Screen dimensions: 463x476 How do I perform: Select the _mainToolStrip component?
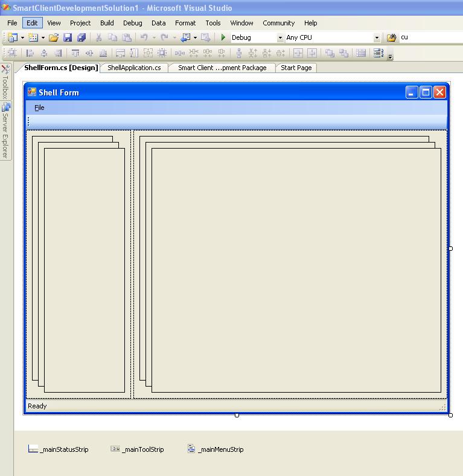137,449
